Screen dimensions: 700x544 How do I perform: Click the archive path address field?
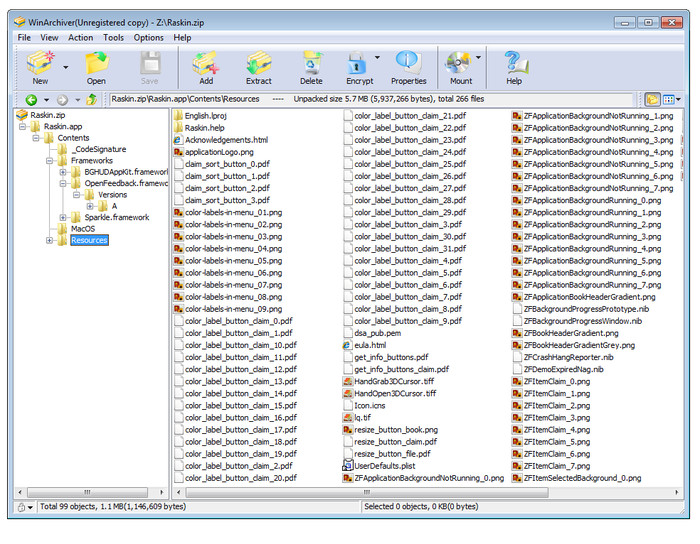click(x=371, y=99)
